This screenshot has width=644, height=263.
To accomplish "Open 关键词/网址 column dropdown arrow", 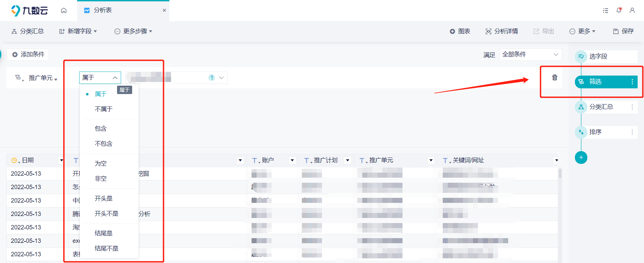I will click(556, 161).
